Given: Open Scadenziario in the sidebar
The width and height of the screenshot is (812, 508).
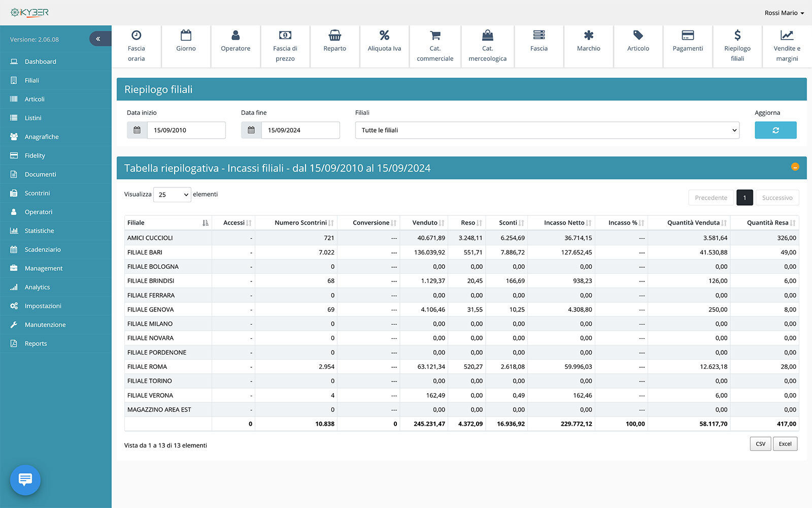Looking at the screenshot, I should pyautogui.click(x=56, y=249).
